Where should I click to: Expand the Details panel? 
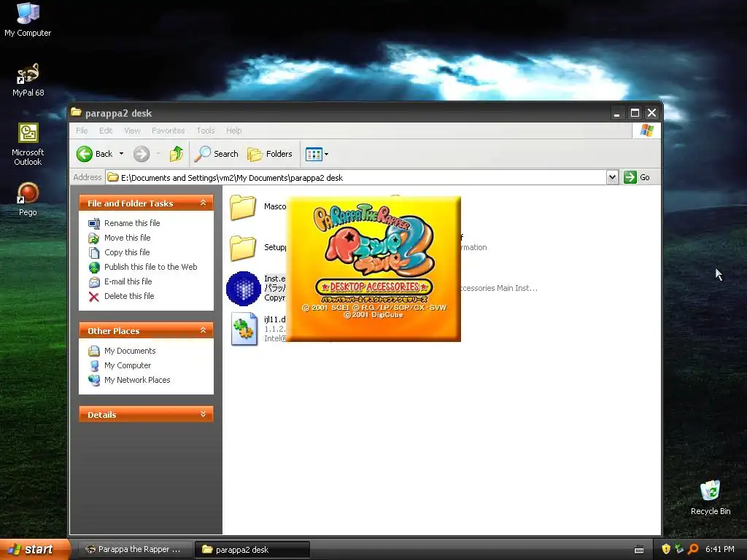pos(203,414)
